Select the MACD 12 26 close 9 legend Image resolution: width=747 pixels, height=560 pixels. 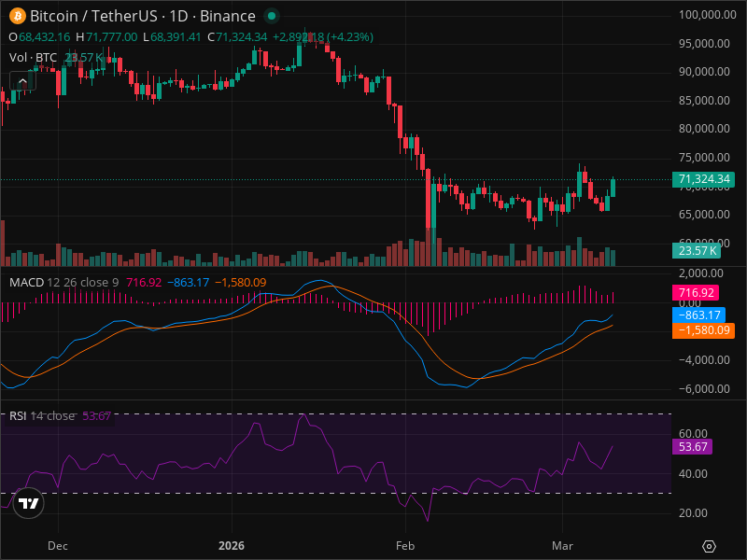[x=63, y=283]
